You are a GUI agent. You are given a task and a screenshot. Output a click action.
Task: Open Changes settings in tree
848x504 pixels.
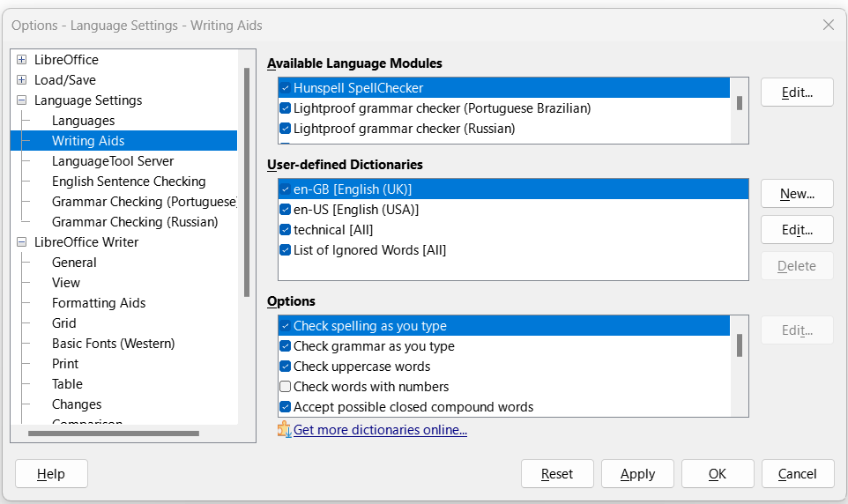click(x=77, y=404)
